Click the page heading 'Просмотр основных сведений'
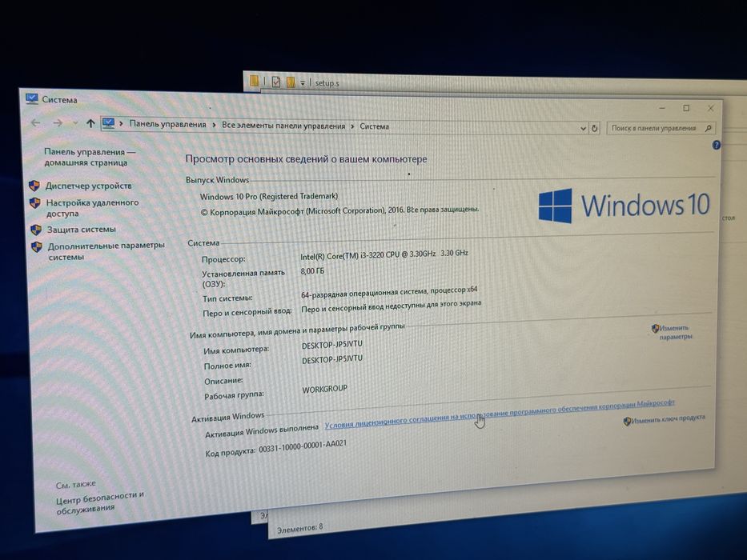The image size is (747, 560). [x=306, y=159]
